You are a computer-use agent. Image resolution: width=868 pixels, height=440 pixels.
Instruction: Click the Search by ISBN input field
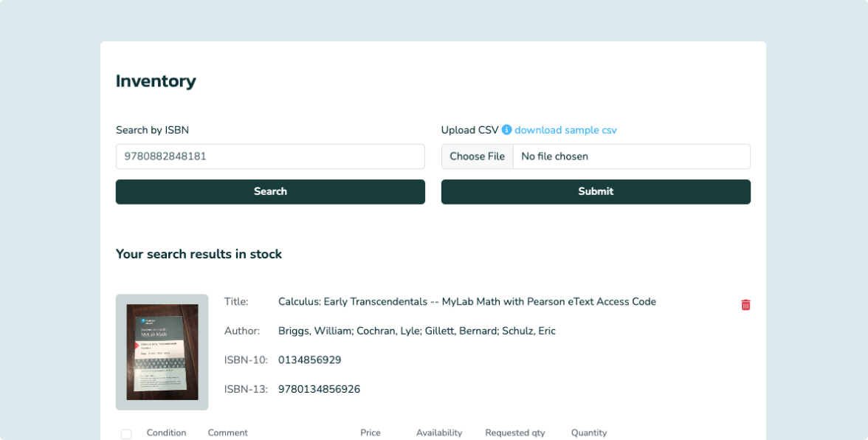click(x=270, y=157)
